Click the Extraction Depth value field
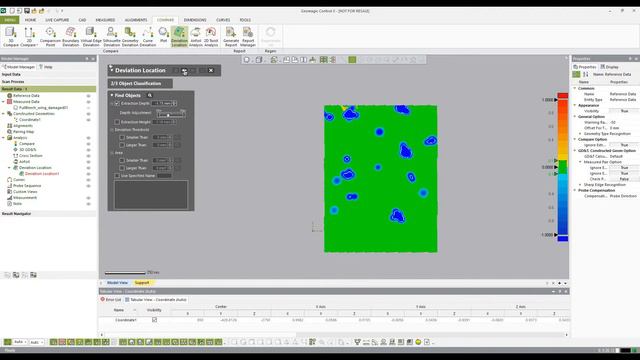The image size is (640, 360). pyautogui.click(x=162, y=103)
